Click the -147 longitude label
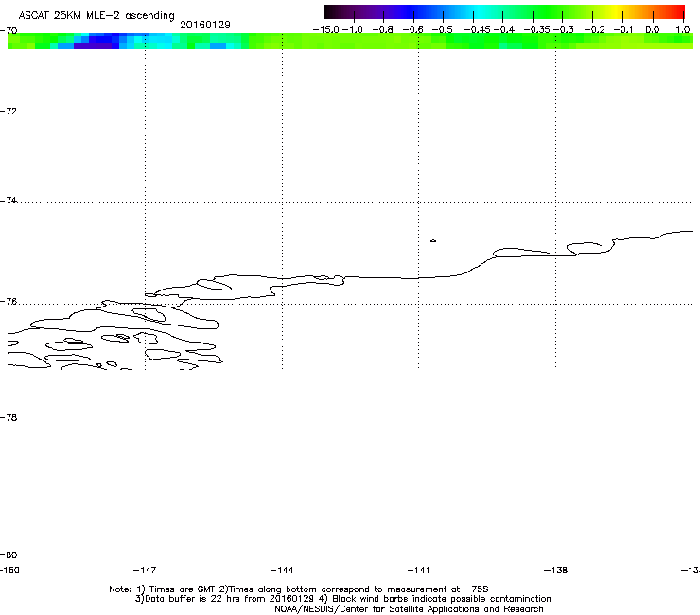Viewport: 700px width, 615px height. point(145,571)
